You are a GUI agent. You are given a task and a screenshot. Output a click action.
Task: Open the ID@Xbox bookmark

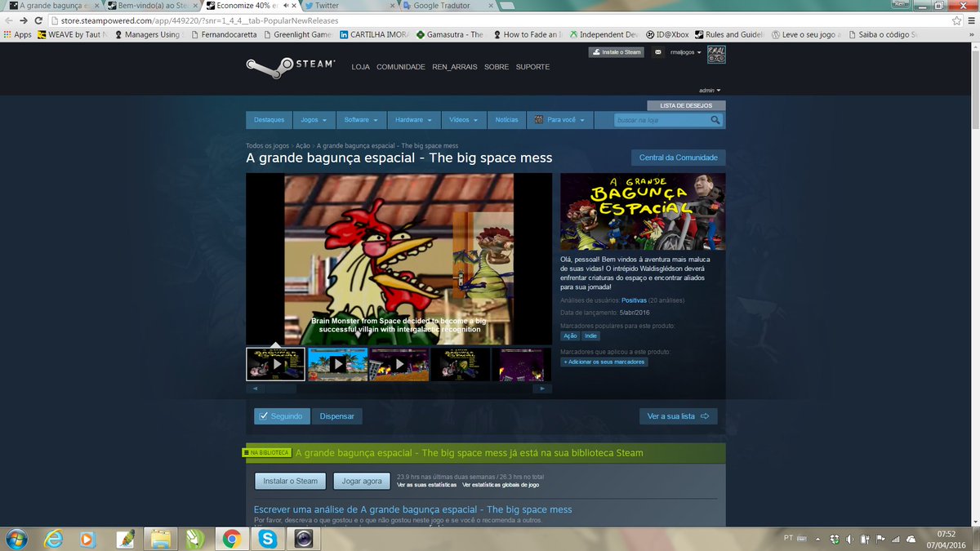[667, 35]
